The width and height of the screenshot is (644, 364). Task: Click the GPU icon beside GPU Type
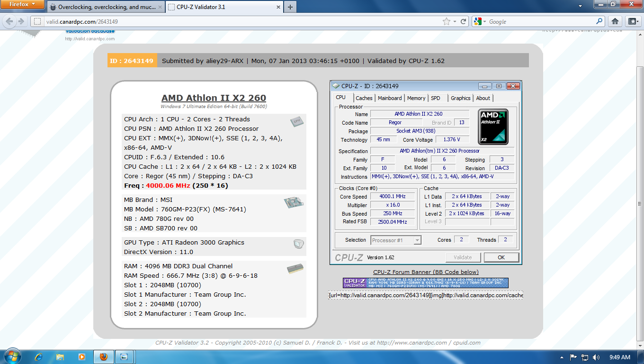(298, 245)
